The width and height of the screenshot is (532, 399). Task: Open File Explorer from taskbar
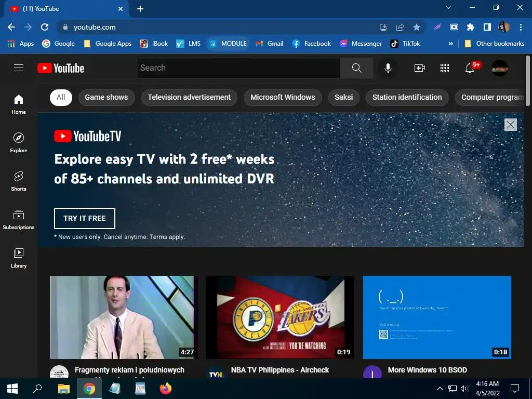[x=63, y=389]
